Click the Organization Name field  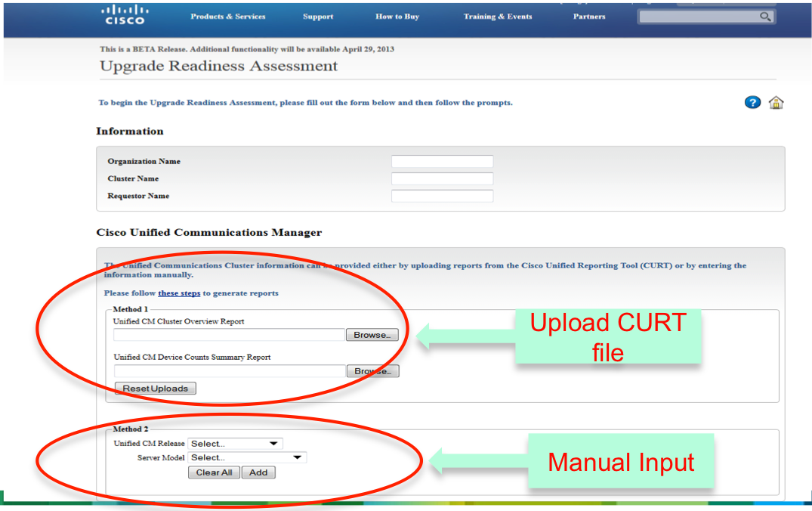(442, 161)
